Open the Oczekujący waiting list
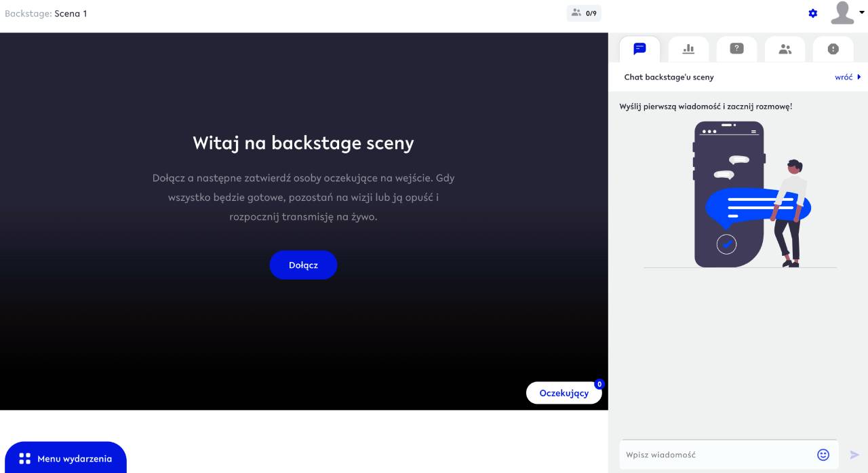 564,393
